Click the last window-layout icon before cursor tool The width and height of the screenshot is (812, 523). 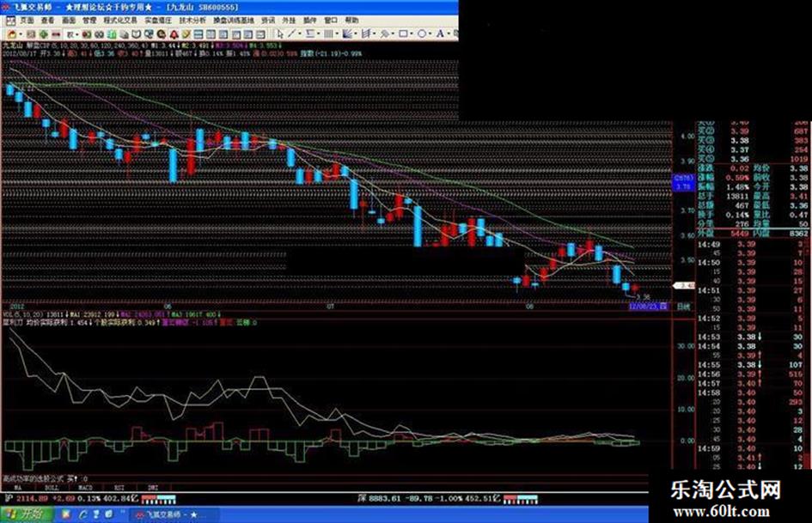260,34
